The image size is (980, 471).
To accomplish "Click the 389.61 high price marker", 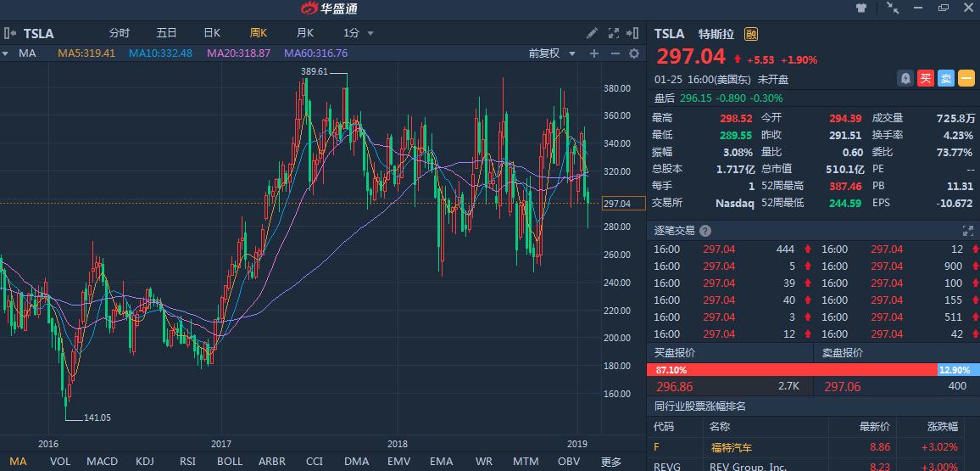I will click(315, 72).
